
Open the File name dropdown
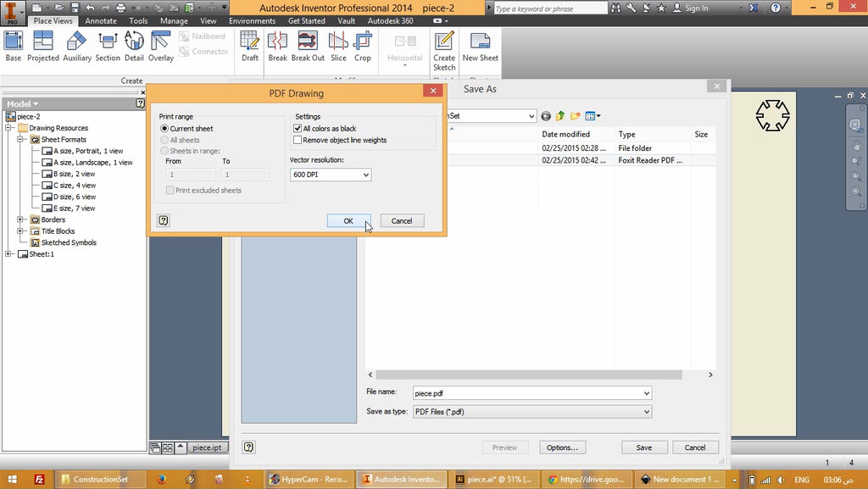[646, 393]
